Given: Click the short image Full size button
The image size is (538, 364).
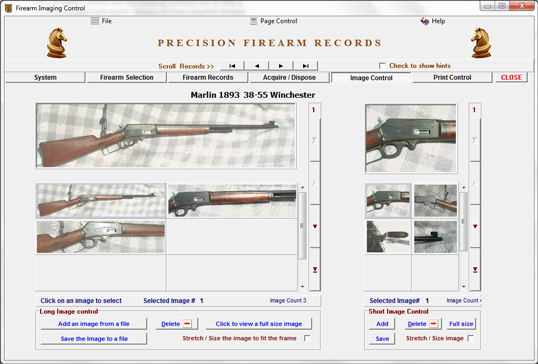Looking at the screenshot, I should (x=461, y=324).
